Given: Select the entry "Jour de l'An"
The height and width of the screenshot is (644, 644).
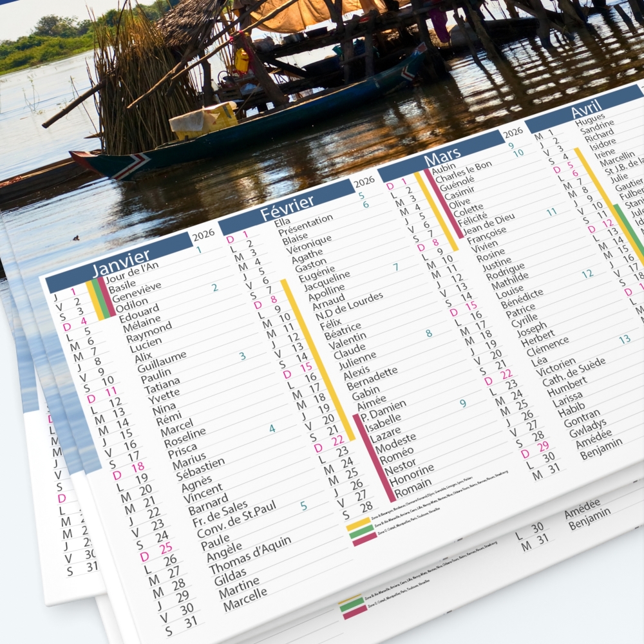Looking at the screenshot, I should pyautogui.click(x=132, y=272).
